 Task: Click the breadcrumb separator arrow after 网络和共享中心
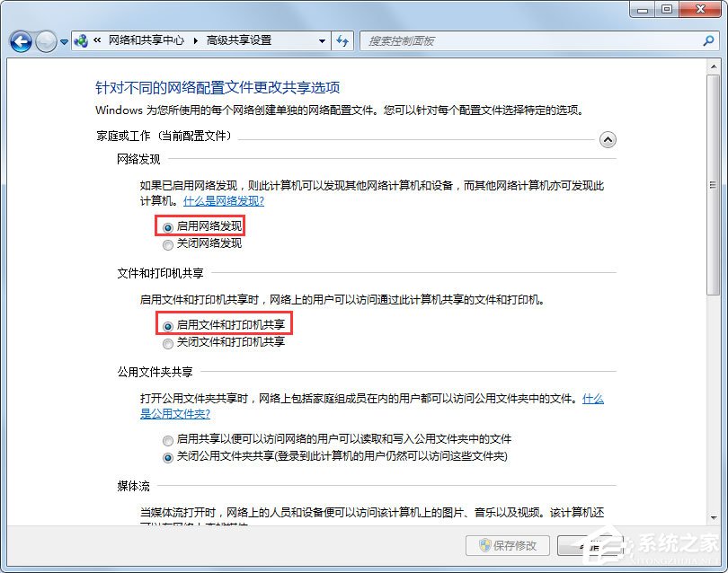pos(196,41)
